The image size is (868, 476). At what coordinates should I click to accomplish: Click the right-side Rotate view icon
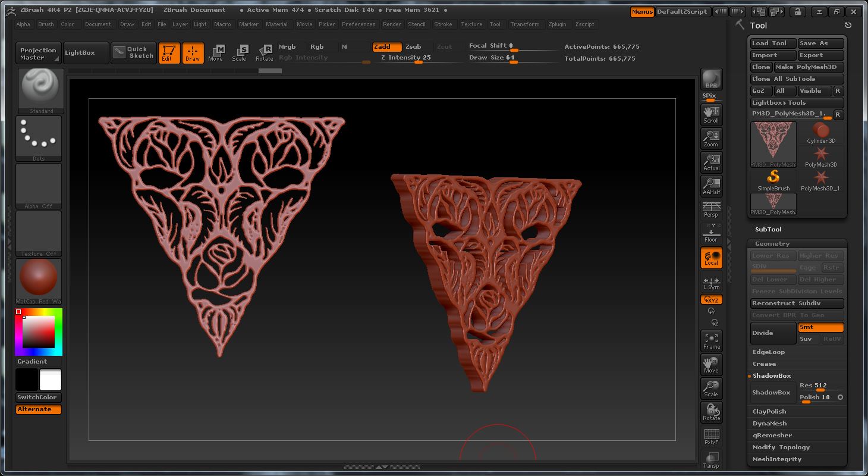pos(711,412)
